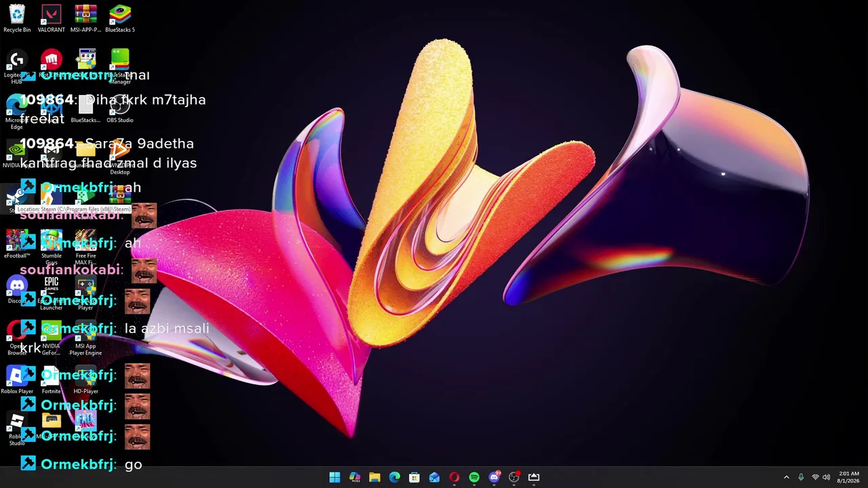
Task: Open Microsoft Edge desktop shortcut
Action: 17,112
